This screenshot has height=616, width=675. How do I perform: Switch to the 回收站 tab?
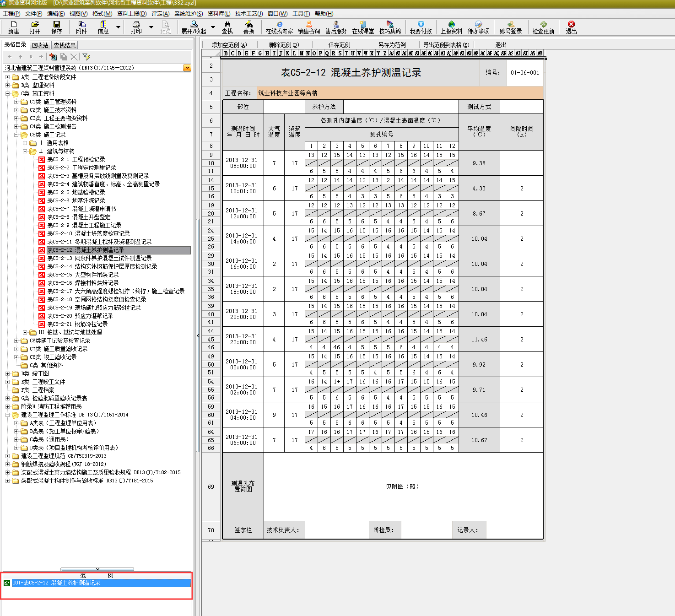coord(40,45)
